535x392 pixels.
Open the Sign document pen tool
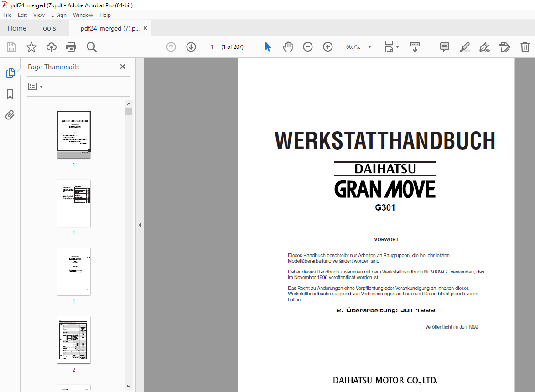click(x=484, y=46)
